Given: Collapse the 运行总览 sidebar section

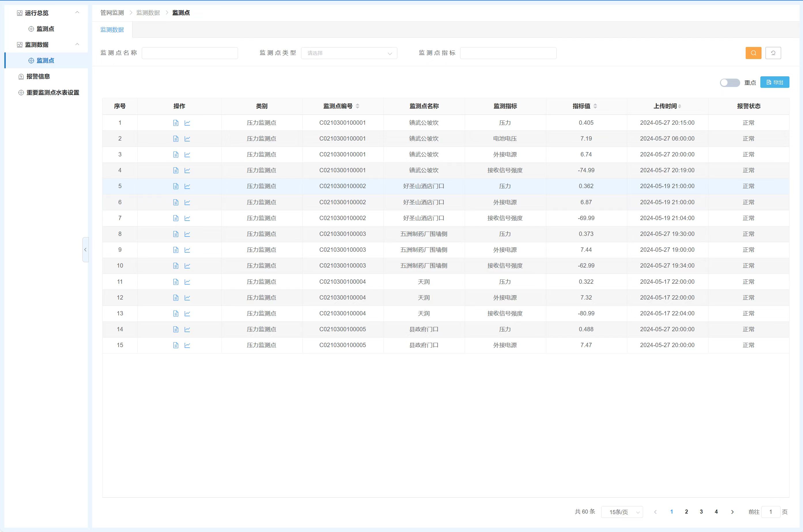Looking at the screenshot, I should click(77, 13).
